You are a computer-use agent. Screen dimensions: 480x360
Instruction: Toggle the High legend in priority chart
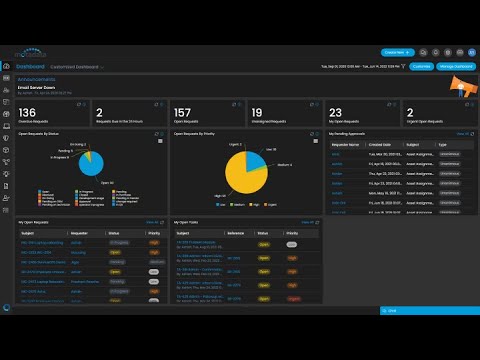pos(254,205)
